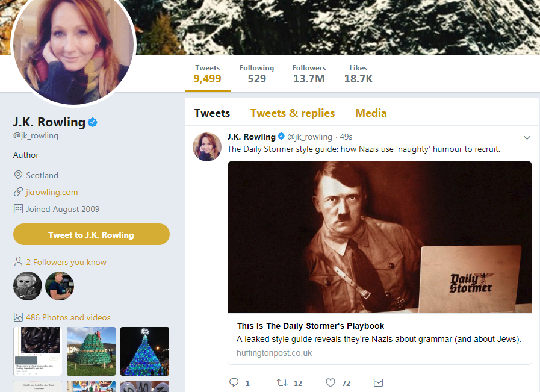View the 13.7M Followers list
Screen dimensions: 540x392
pyautogui.click(x=309, y=73)
